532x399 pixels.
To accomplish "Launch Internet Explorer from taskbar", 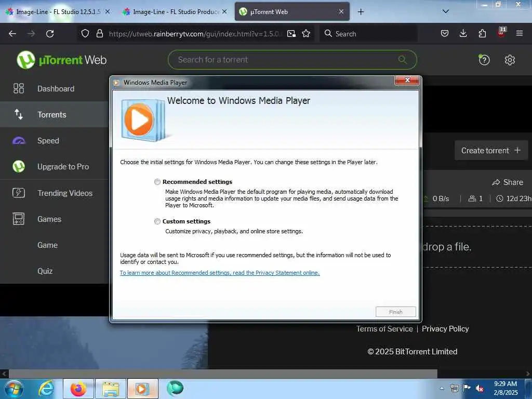I will coord(46,389).
